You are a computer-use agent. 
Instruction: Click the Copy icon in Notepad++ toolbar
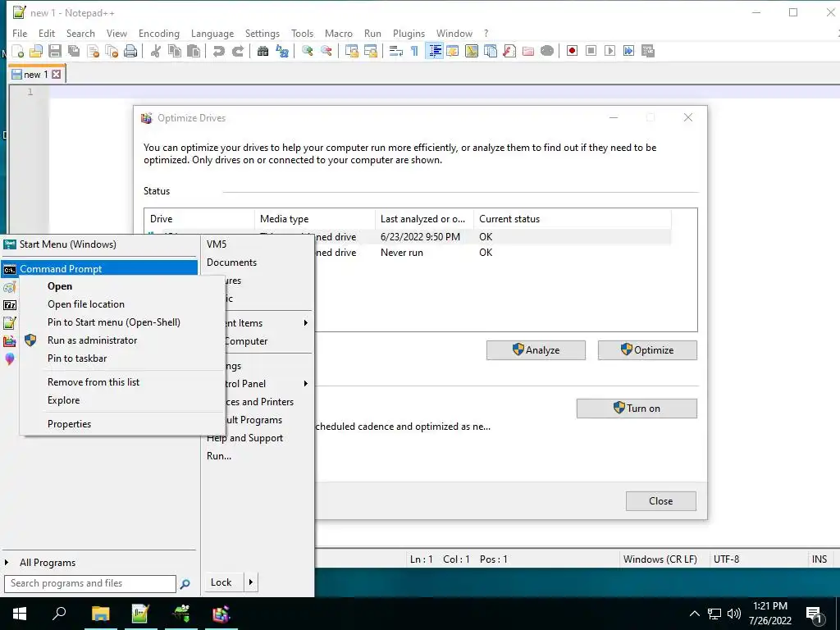point(175,51)
